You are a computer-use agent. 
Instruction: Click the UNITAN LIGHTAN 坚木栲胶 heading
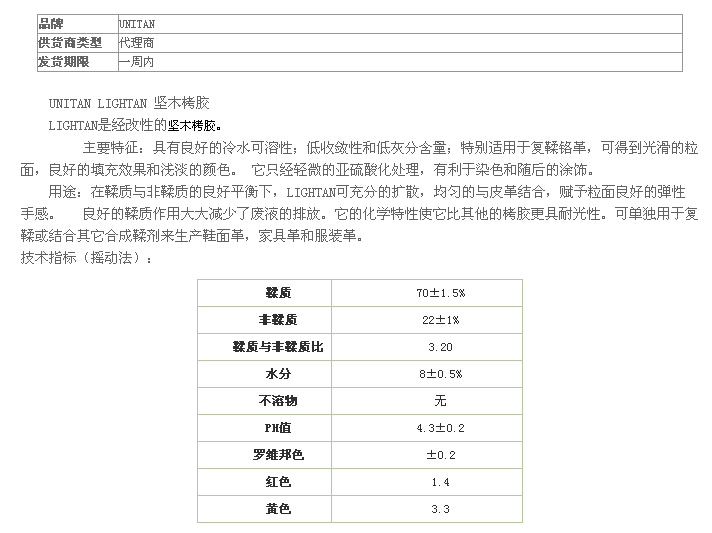coord(129,104)
